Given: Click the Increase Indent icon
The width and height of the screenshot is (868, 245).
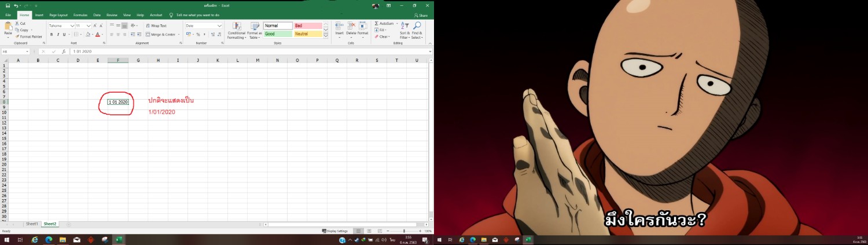Looking at the screenshot, I should point(139,35).
